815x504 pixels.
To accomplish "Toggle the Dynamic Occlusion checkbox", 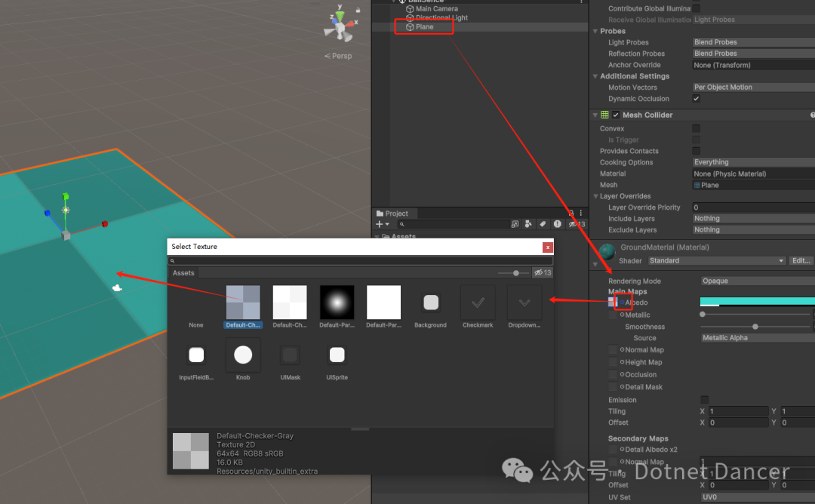I will point(696,99).
